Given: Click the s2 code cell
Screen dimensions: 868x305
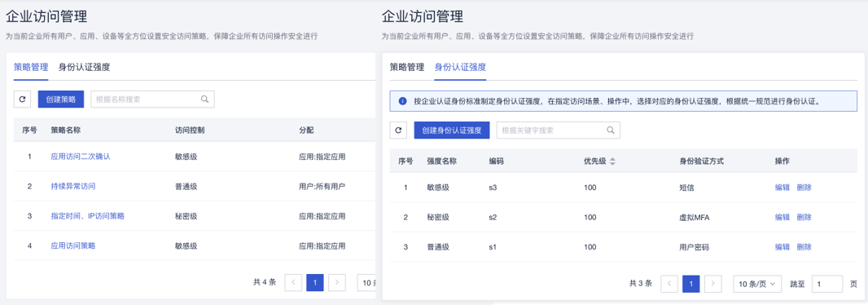Looking at the screenshot, I should click(493, 218).
